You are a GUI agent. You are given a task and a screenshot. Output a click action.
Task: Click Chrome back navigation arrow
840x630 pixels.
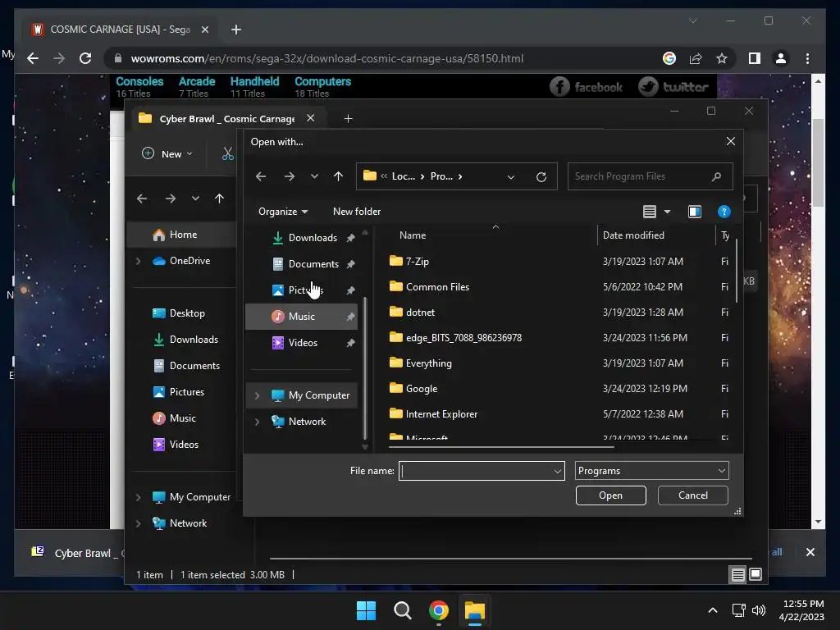tap(33, 58)
